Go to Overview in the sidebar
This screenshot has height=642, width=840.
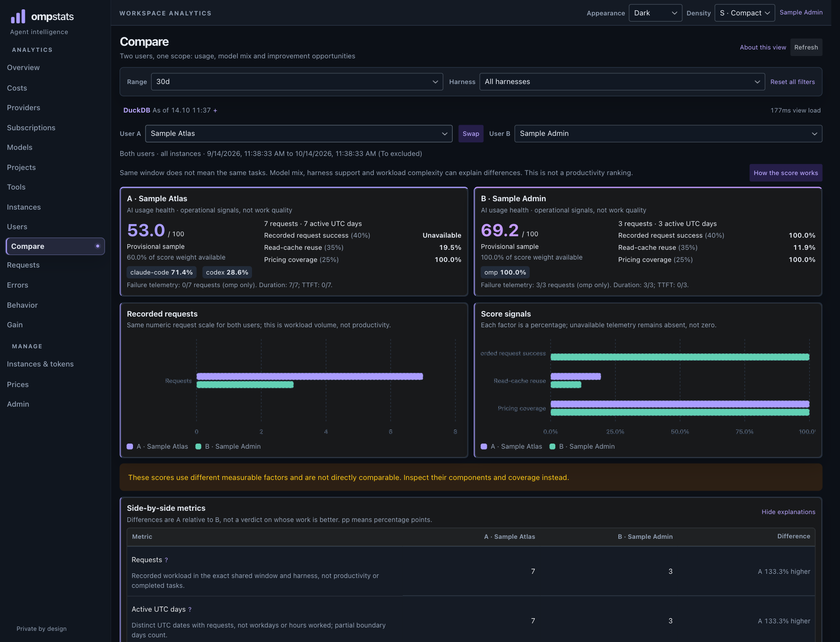[23, 68]
